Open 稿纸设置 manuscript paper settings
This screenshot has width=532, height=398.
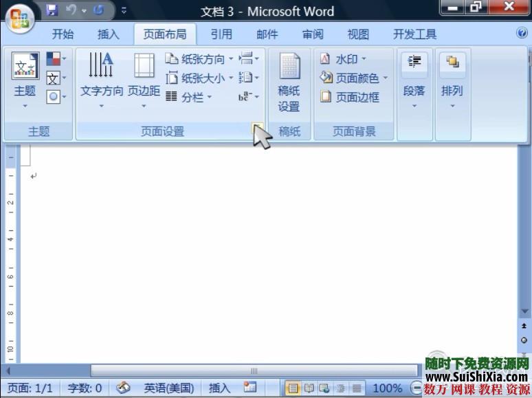tap(289, 82)
